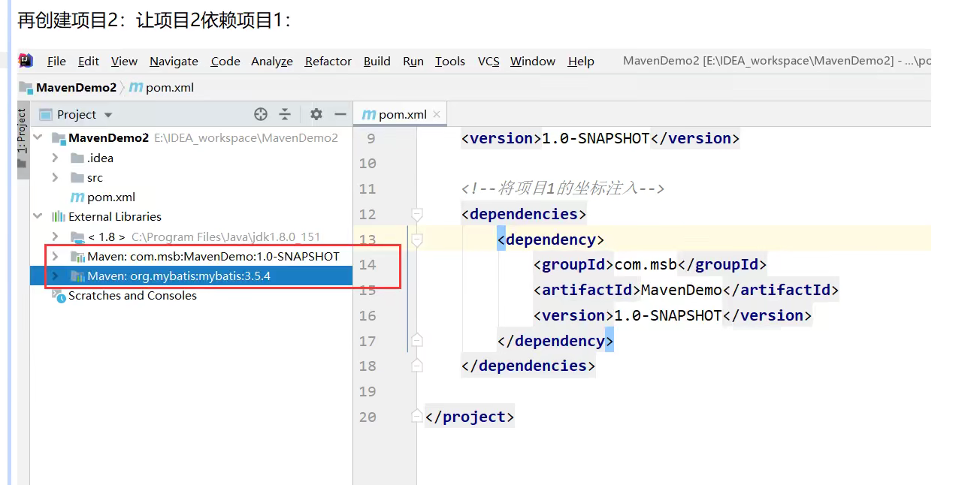Viewport: 980px width, 485px height.
Task: Collapse the MavenDemo2 root node
Action: [x=38, y=138]
